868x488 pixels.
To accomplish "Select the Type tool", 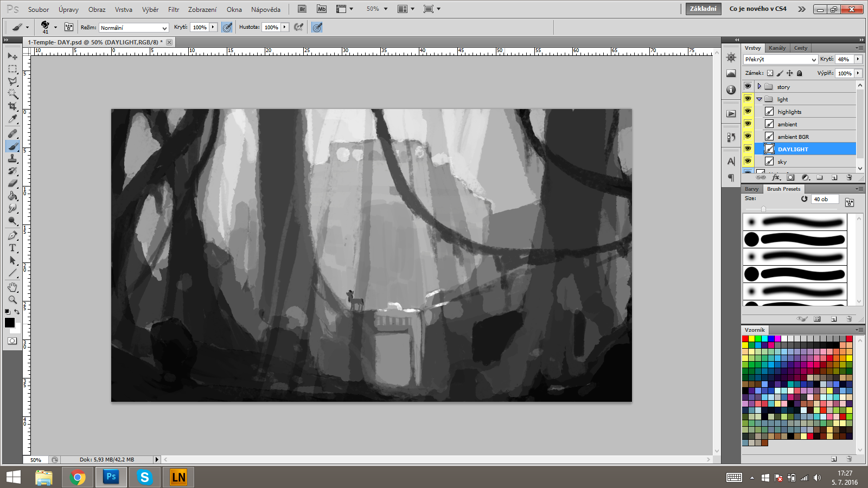I will point(12,248).
